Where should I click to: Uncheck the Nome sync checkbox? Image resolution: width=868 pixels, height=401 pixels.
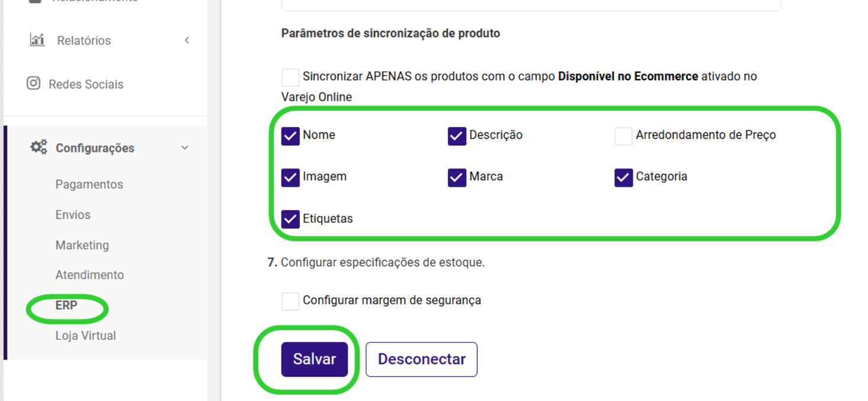[x=290, y=136]
